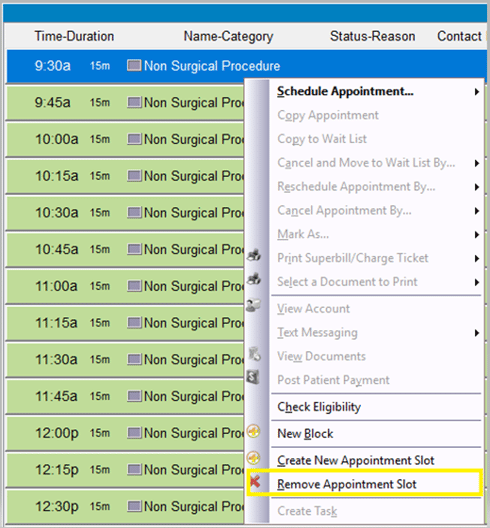Click the Status-Reason column header
Screen dimensions: 490x528
click(372, 36)
